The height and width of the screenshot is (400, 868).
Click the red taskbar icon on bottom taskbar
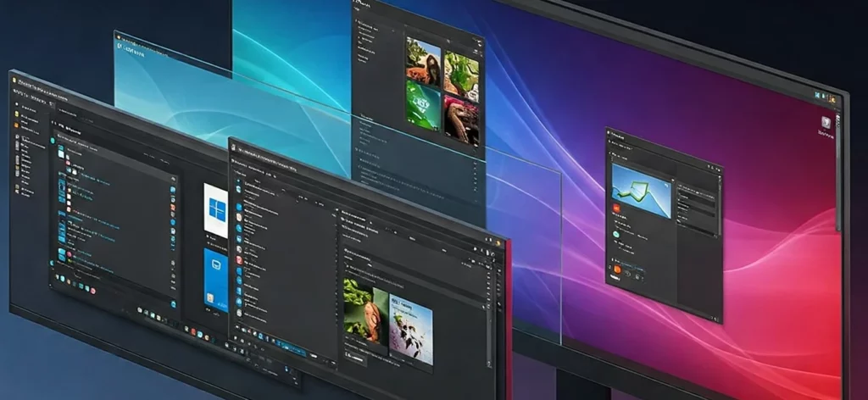pos(193,331)
